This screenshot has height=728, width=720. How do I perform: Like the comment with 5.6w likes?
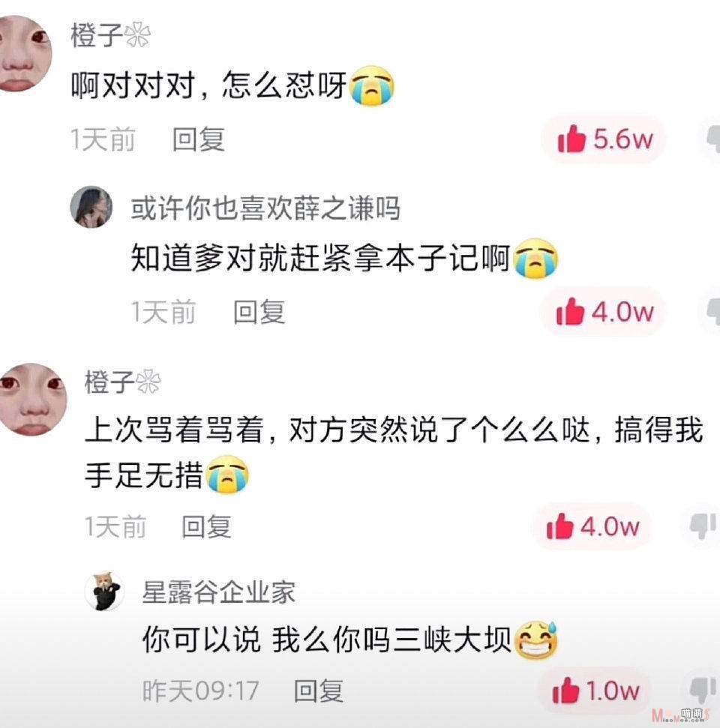[x=604, y=139]
